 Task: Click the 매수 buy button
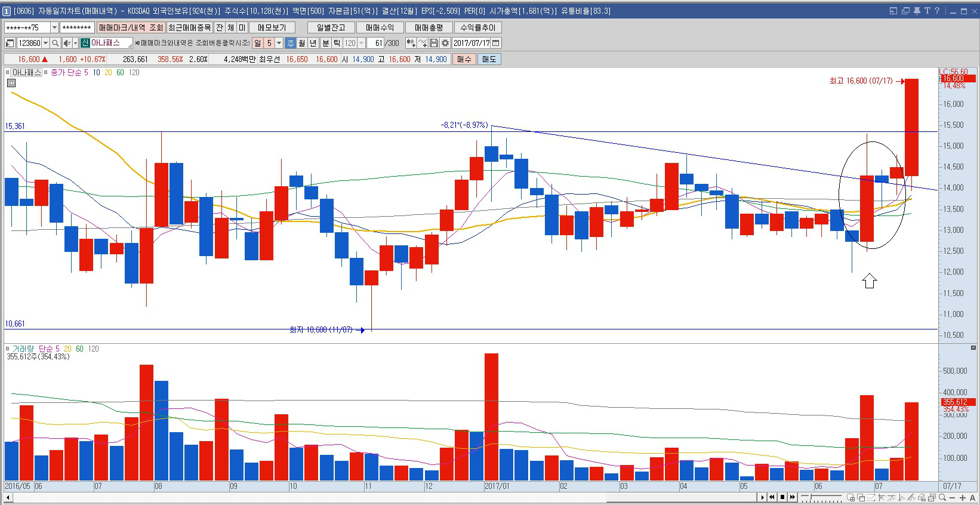tap(464, 59)
